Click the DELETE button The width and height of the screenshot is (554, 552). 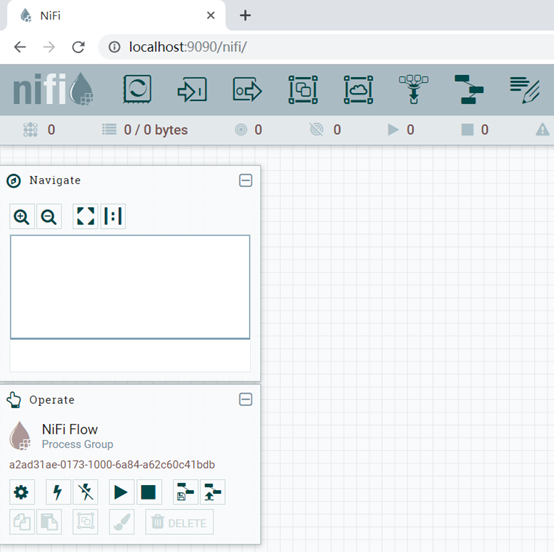click(x=179, y=522)
